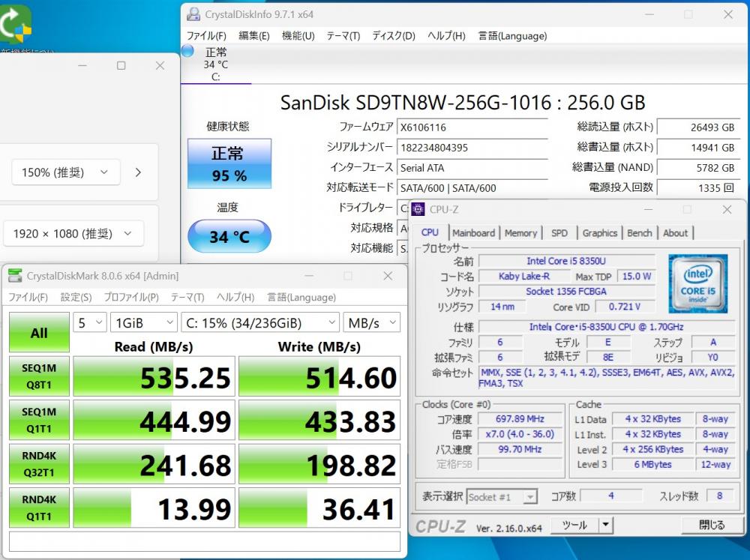This screenshot has width=750, height=560.
Task: Click the right chevron next to scale setting
Action: (138, 172)
